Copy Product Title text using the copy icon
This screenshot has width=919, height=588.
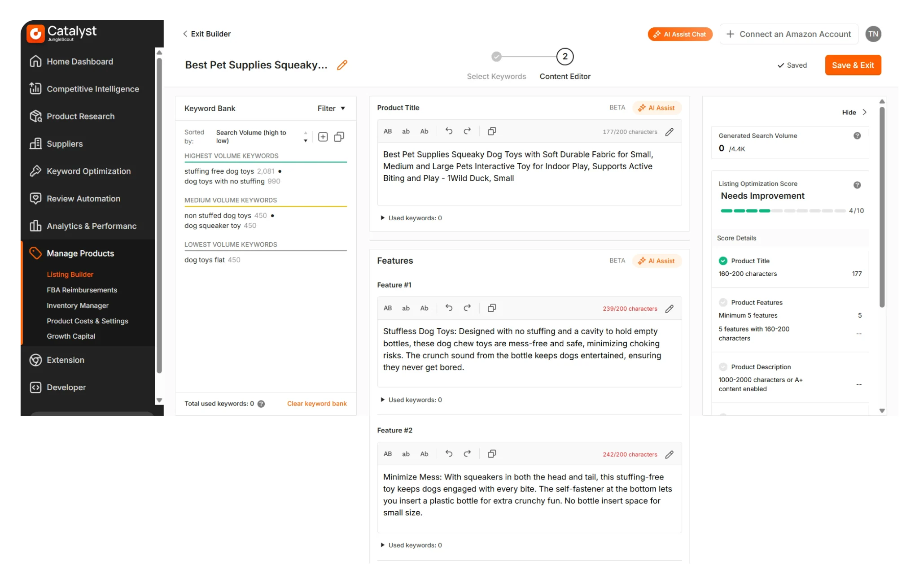point(492,131)
